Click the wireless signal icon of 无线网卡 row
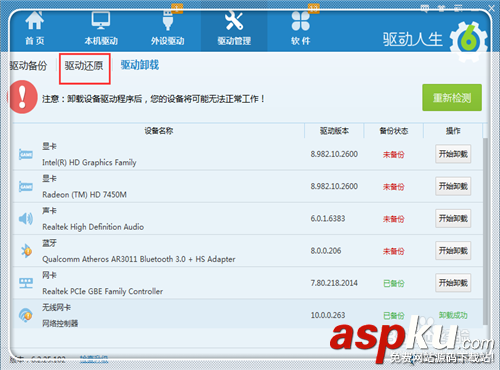Screen dimensions: 500x370 point(26,315)
